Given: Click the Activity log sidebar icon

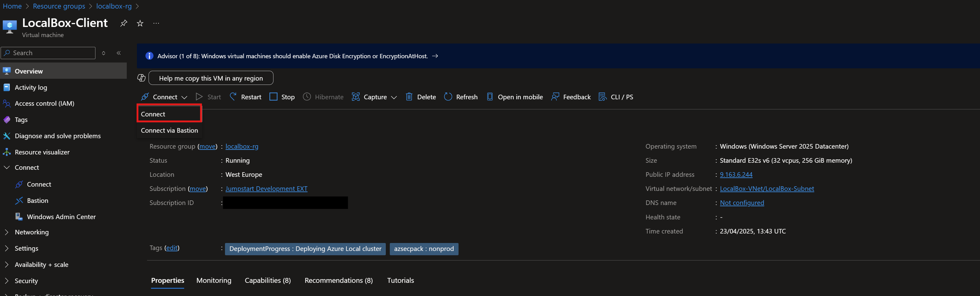Looking at the screenshot, I should click(x=6, y=87).
